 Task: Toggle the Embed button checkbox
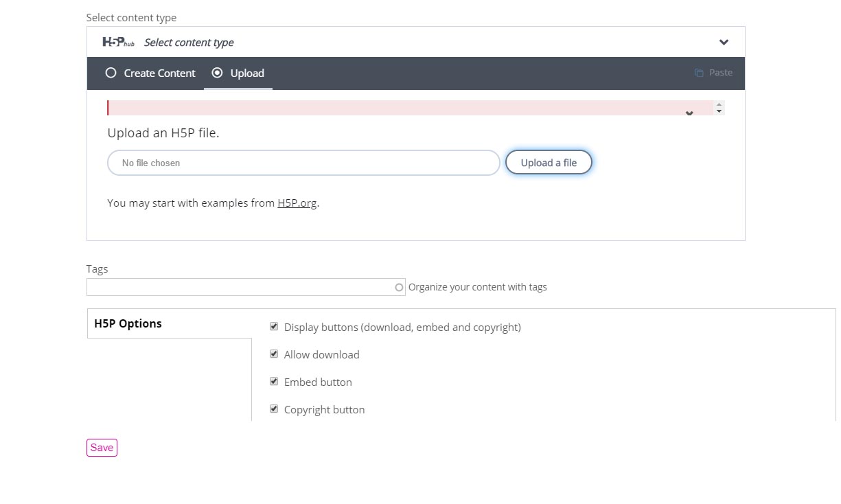(x=274, y=381)
